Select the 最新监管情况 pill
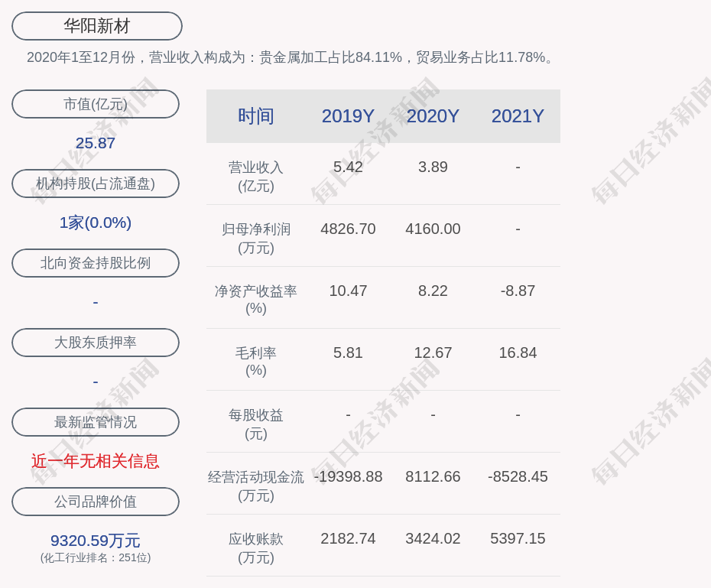The image size is (711, 588). coord(96,422)
